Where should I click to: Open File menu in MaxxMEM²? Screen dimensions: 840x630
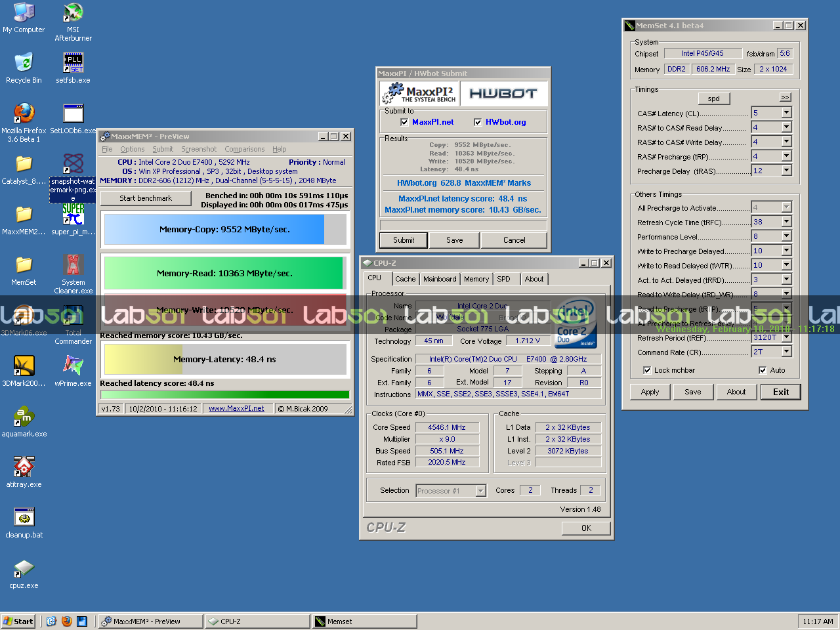[107, 149]
